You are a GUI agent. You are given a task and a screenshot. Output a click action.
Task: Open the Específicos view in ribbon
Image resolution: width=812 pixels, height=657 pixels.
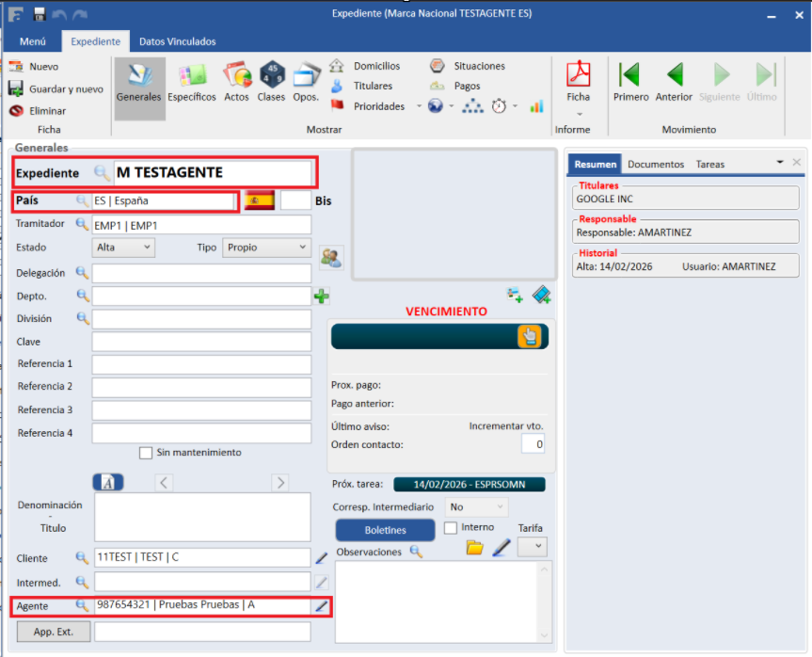tap(192, 81)
